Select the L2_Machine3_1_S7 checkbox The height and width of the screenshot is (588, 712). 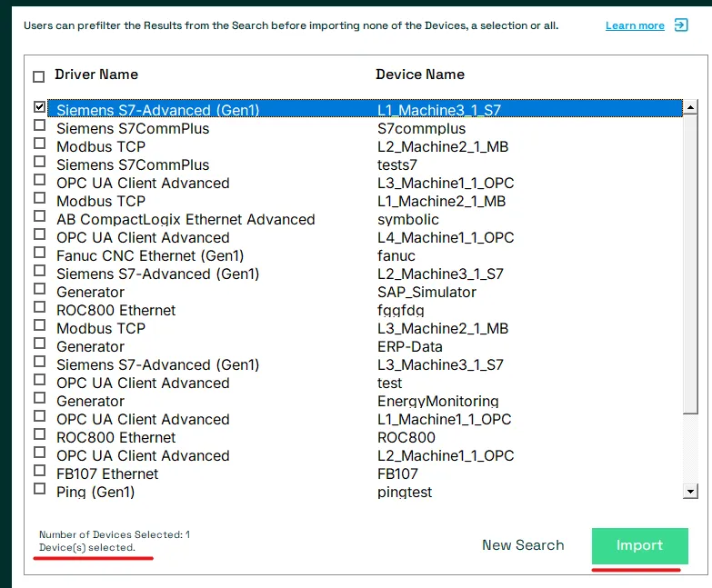click(39, 270)
